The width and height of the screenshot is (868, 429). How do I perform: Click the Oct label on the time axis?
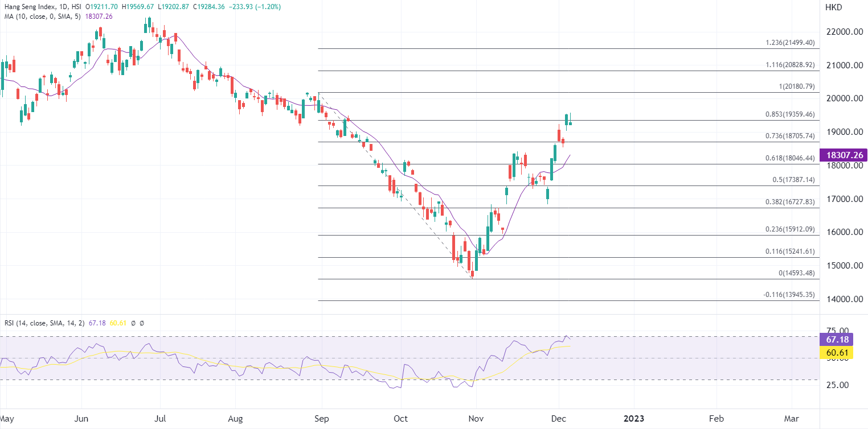[401, 419]
